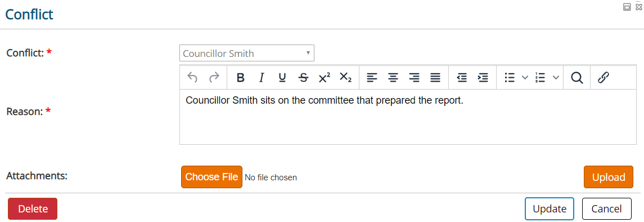The width and height of the screenshot is (644, 222).
Task: Justify the paragraph text
Action: 435,77
